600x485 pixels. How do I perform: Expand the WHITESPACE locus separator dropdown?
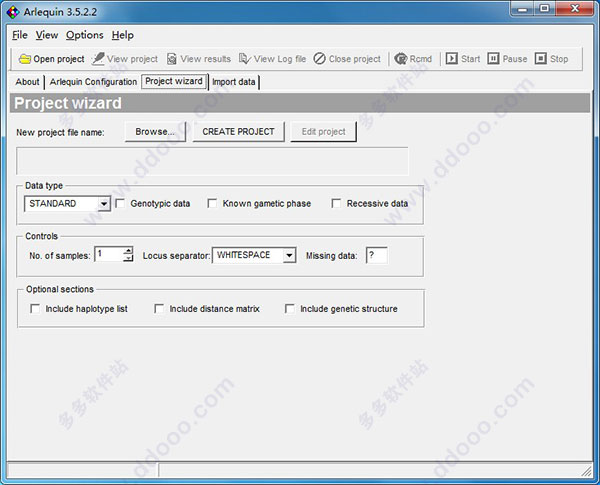click(290, 255)
